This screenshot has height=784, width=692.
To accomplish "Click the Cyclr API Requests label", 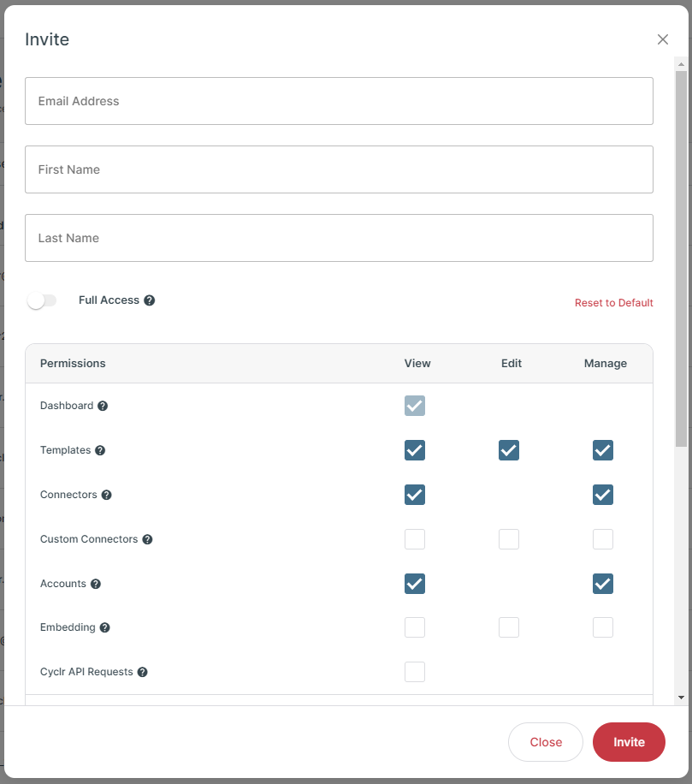I will pyautogui.click(x=86, y=672).
